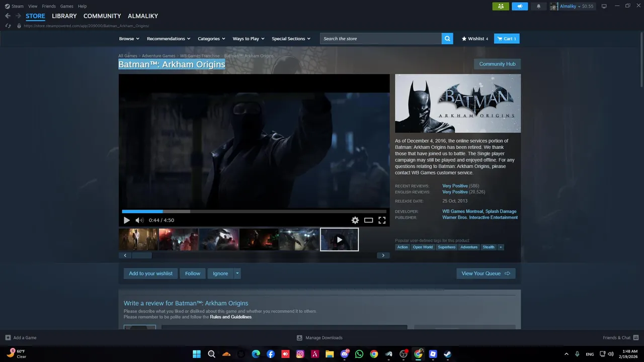The image size is (644, 362).
Task: Open the green friends invites icon
Action: [x=500, y=6]
